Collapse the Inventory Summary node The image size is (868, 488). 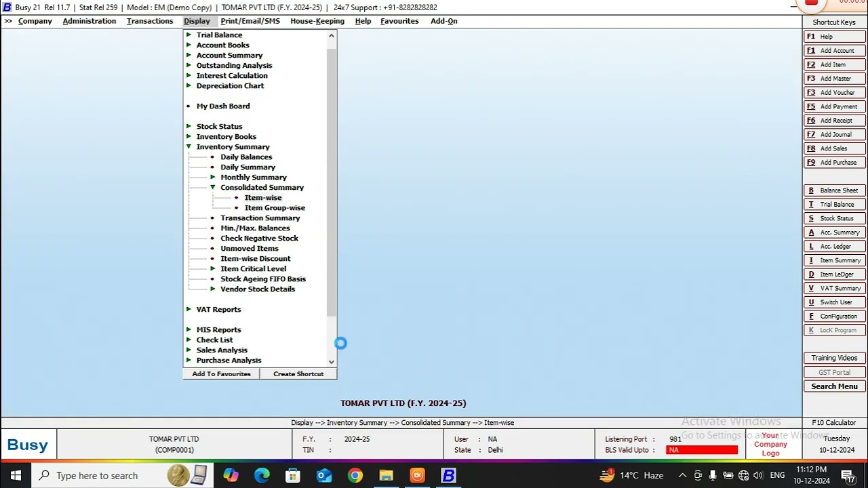pos(189,146)
